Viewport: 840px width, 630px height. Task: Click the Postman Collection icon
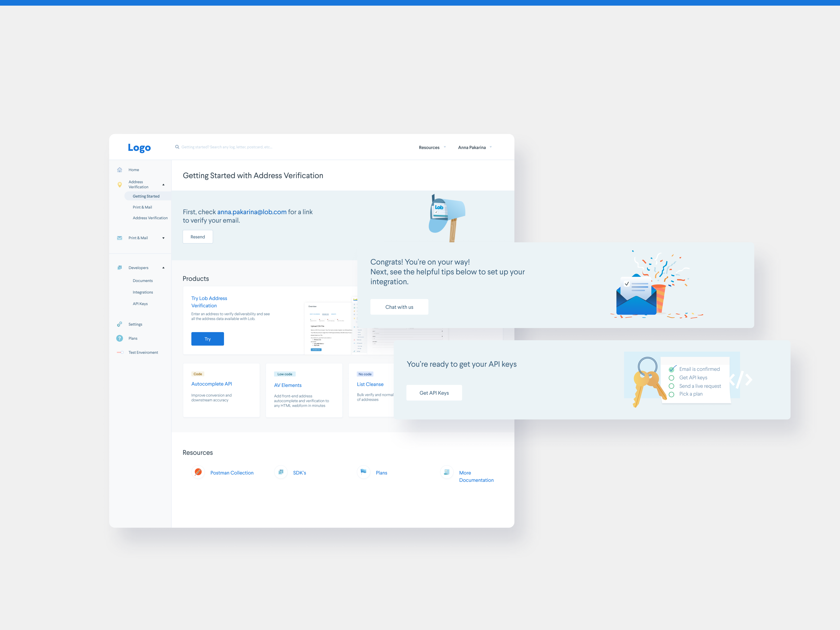198,472
